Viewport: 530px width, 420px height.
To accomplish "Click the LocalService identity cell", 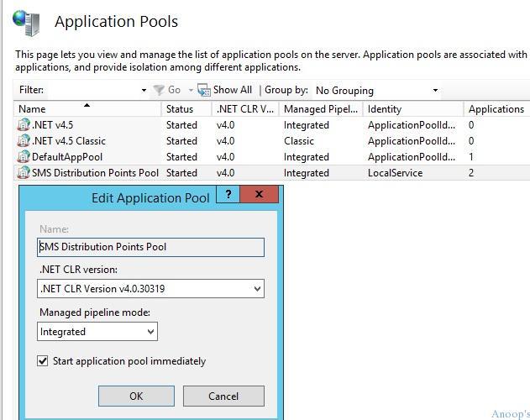I will [395, 173].
